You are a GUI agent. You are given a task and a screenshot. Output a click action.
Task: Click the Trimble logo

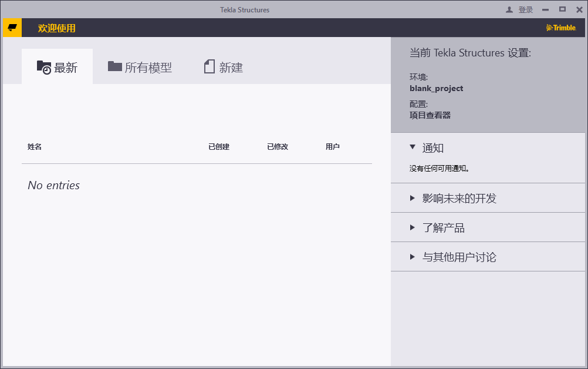pyautogui.click(x=561, y=28)
